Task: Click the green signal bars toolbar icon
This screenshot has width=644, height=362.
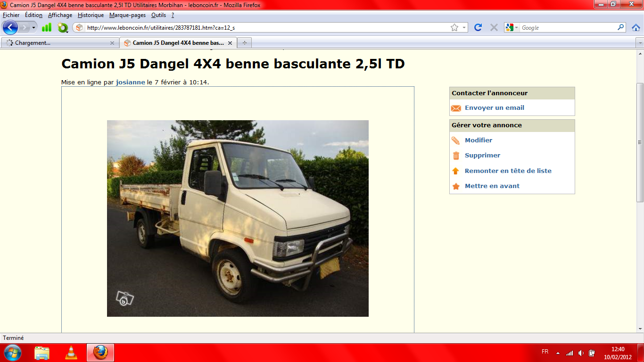Action: click(46, 27)
